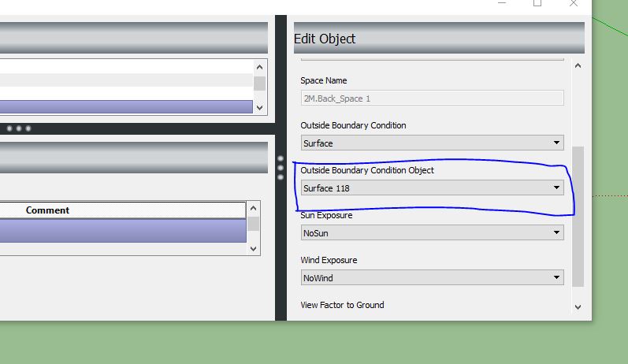Open the Outside Boundary Condition Object dropdown
This screenshot has width=628, height=364.
coord(432,188)
